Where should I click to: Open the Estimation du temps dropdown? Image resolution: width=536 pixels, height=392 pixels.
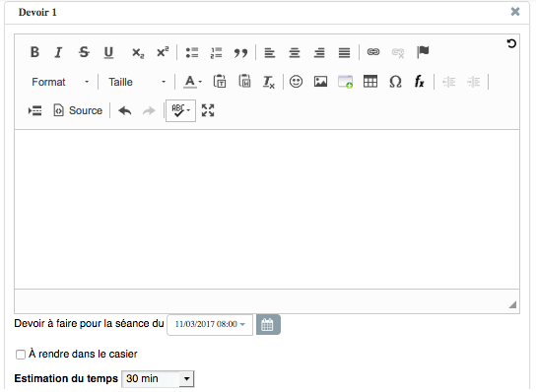(158, 378)
